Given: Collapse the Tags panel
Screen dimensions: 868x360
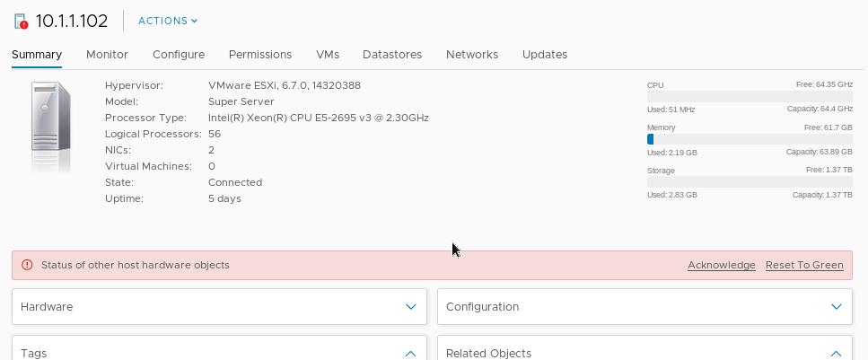Looking at the screenshot, I should (411, 353).
